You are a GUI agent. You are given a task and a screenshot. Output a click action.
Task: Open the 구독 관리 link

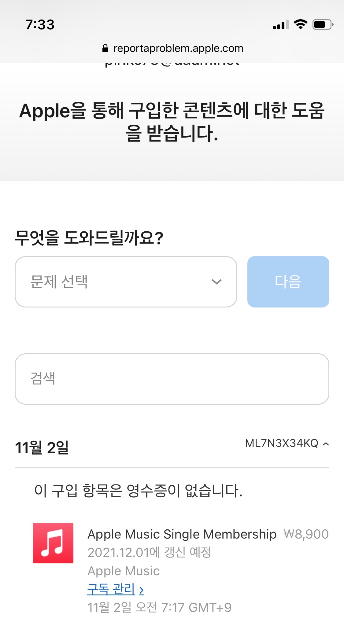point(111,589)
